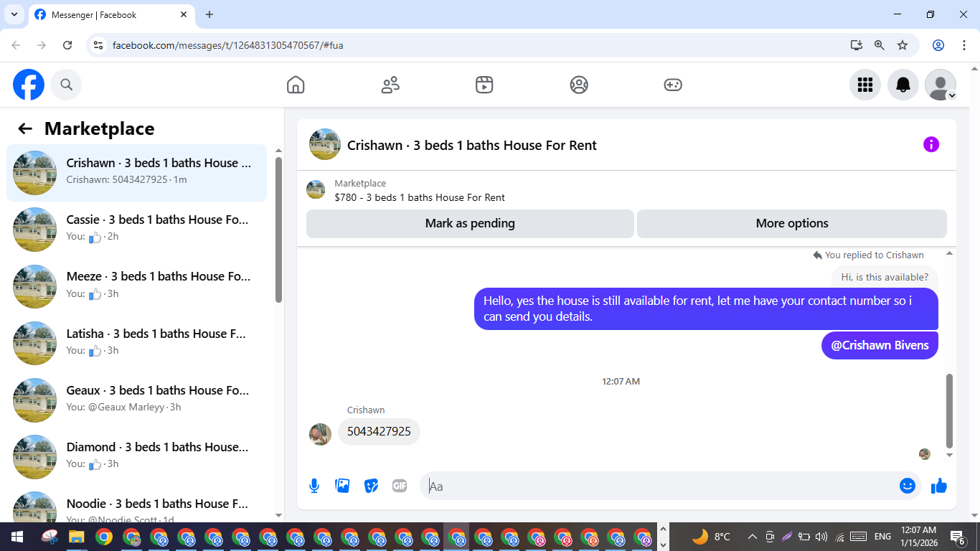Image resolution: width=980 pixels, height=551 pixels.
Task: Show hidden system tray icons chevron
Action: point(752,537)
